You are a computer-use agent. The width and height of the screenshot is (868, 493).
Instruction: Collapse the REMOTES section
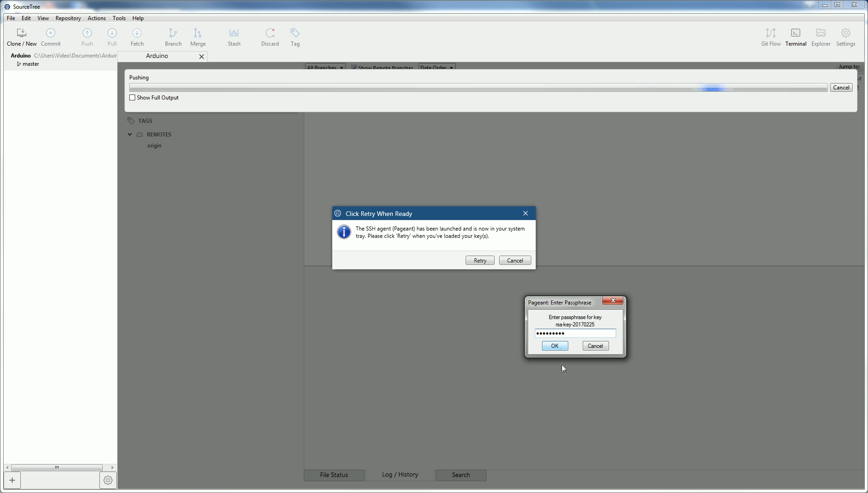(x=130, y=134)
